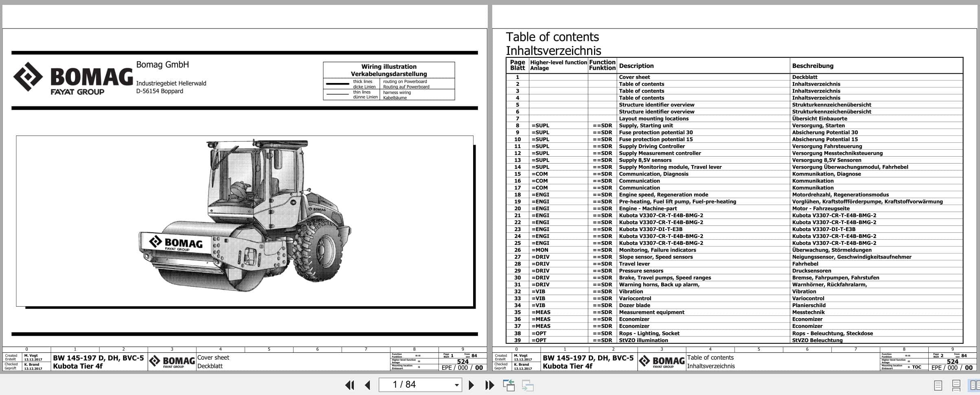Click the 'Higher-level function Anlage' column header
The width and height of the screenshot is (980, 395).
click(558, 65)
